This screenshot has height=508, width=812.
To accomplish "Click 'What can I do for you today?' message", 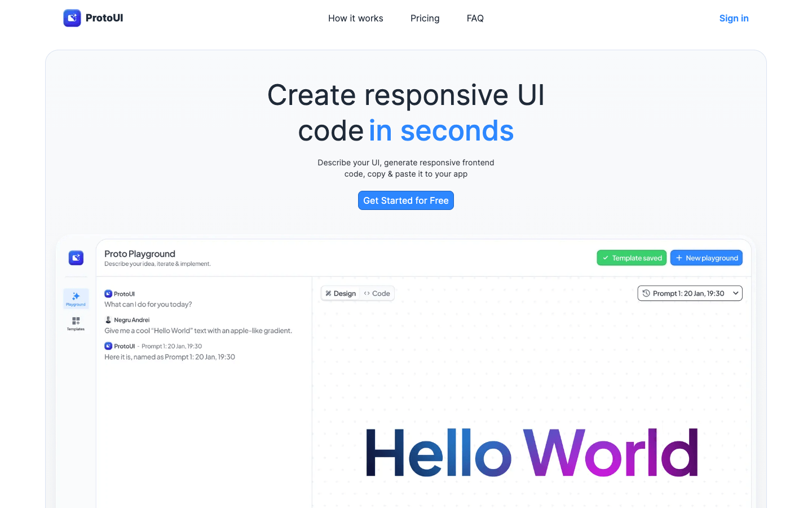I will click(148, 304).
